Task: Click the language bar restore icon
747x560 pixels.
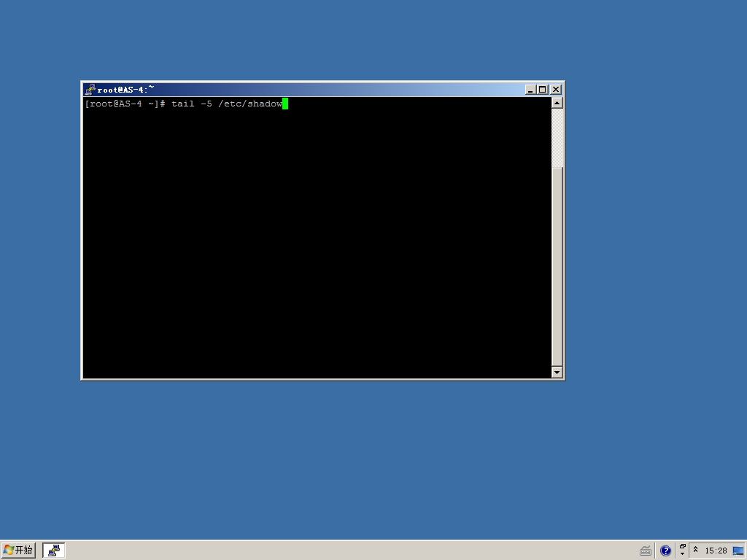Action: pos(683,546)
